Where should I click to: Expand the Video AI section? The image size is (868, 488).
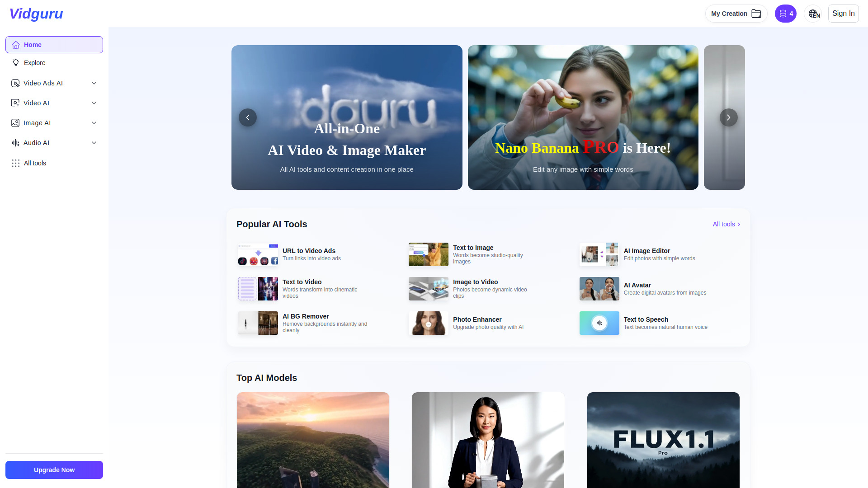pos(54,103)
